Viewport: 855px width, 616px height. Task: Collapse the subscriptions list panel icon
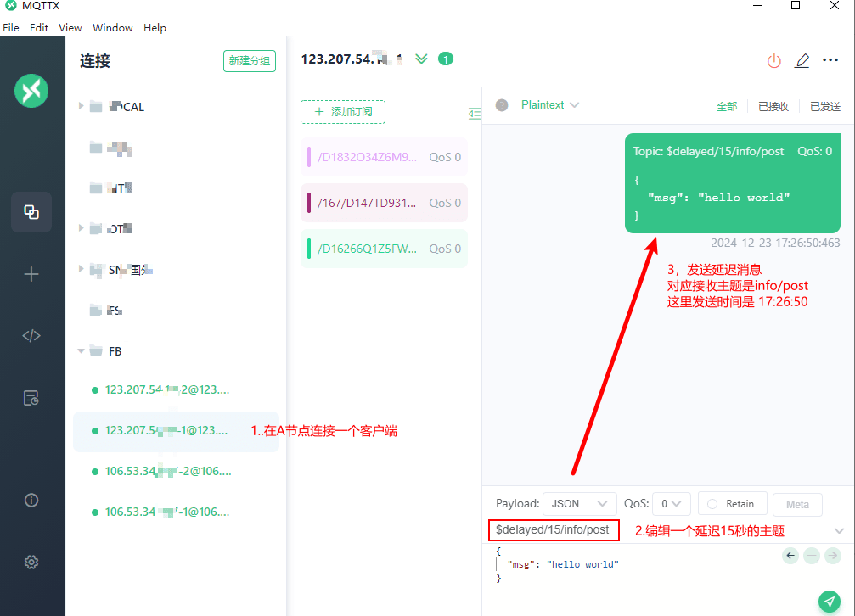(475, 114)
